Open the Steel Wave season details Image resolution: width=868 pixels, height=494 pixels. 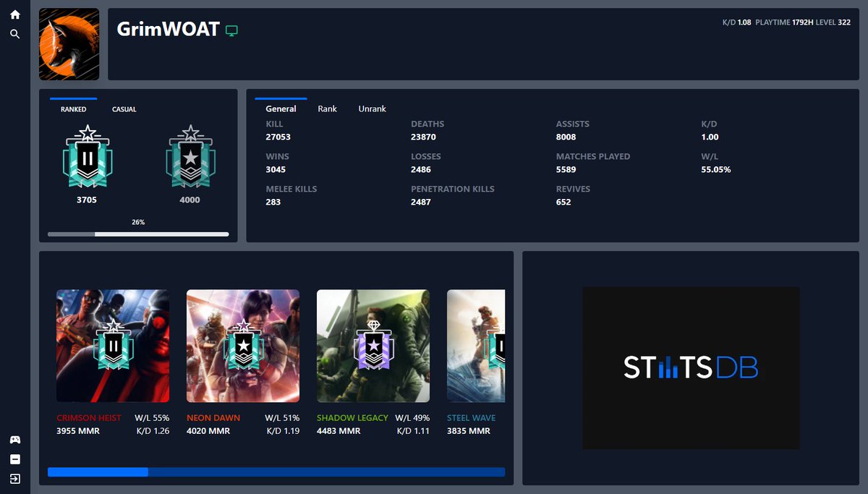(x=475, y=345)
